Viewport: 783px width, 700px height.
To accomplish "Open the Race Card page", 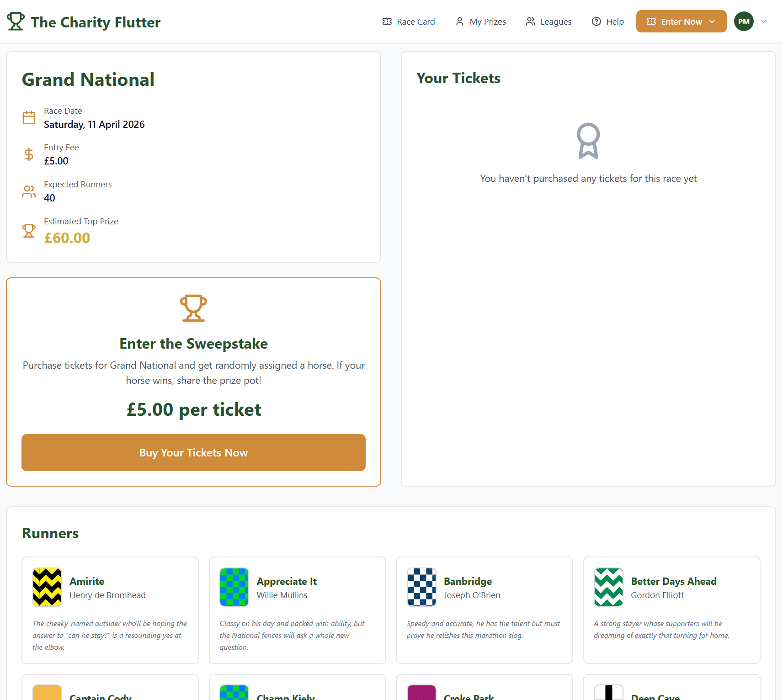I will [x=415, y=21].
